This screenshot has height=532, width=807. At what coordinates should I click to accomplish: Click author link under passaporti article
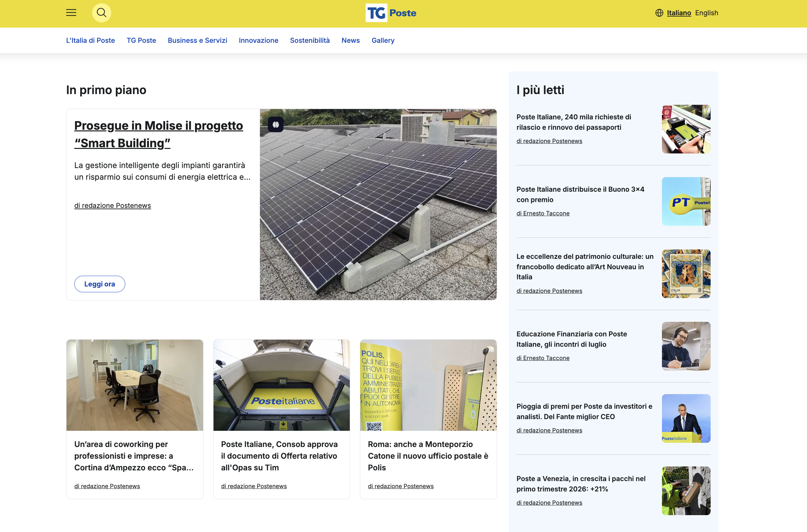pyautogui.click(x=549, y=141)
